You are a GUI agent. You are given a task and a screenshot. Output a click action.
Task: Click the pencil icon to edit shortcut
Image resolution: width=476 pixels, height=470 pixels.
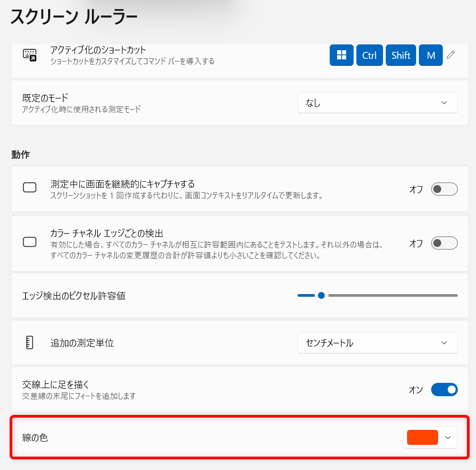point(451,55)
